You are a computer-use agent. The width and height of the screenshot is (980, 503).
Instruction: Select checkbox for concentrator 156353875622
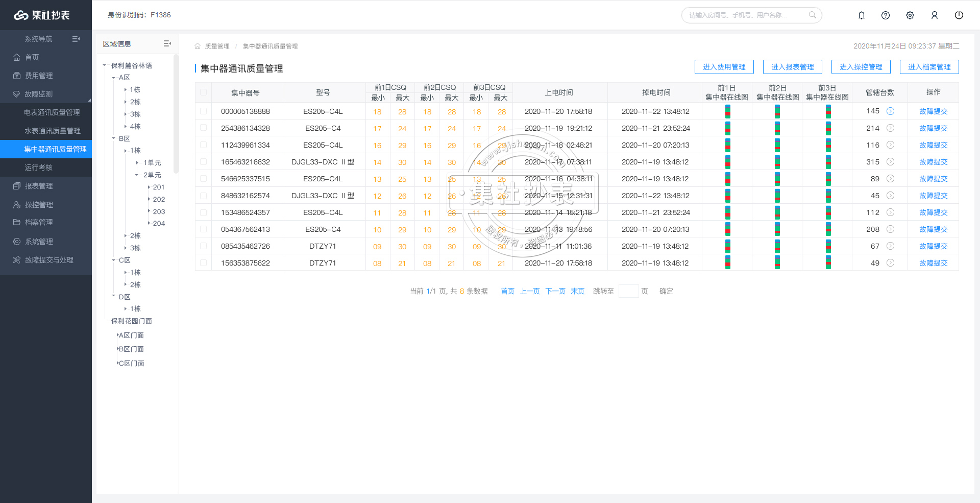(204, 263)
